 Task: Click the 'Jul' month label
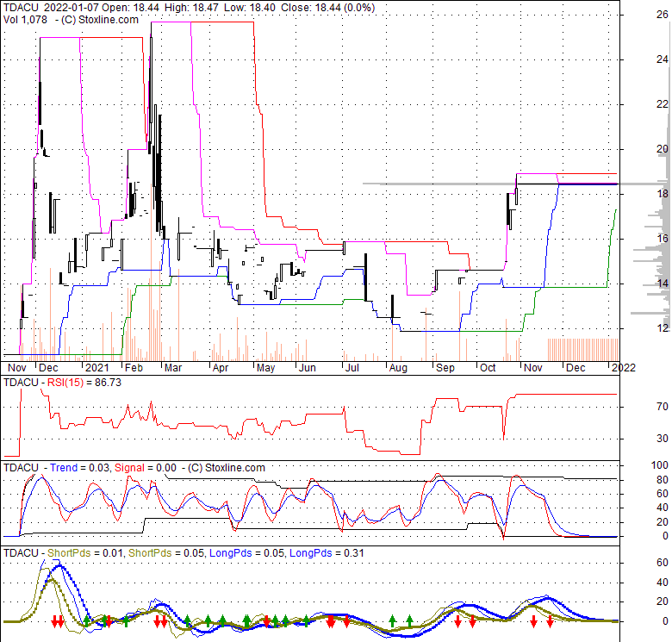click(352, 368)
